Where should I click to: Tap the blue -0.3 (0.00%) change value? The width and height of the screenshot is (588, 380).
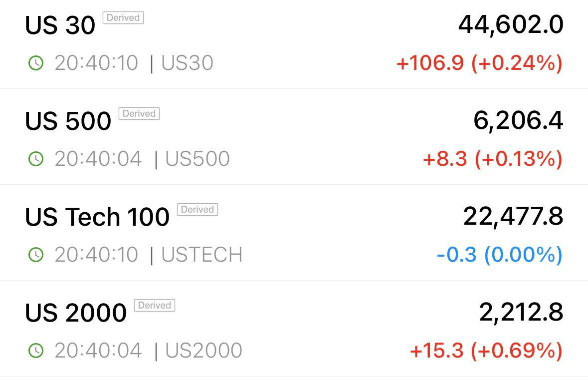tap(500, 255)
